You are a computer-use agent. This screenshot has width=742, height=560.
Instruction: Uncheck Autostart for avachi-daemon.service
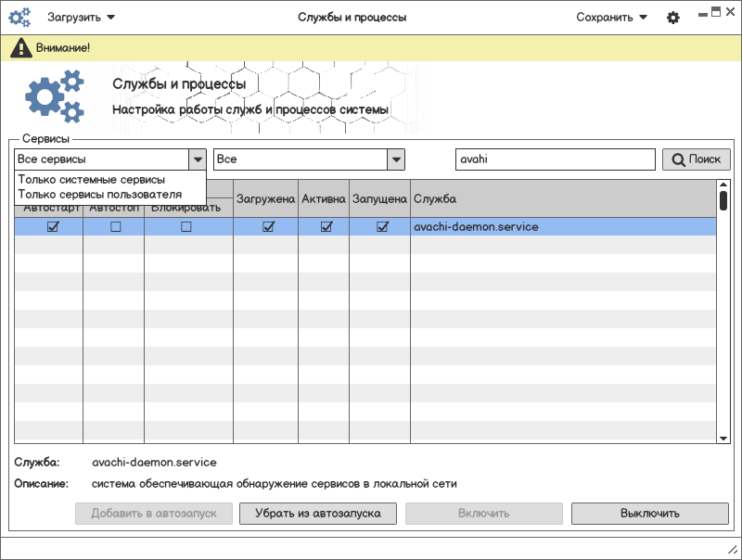pyautogui.click(x=53, y=226)
